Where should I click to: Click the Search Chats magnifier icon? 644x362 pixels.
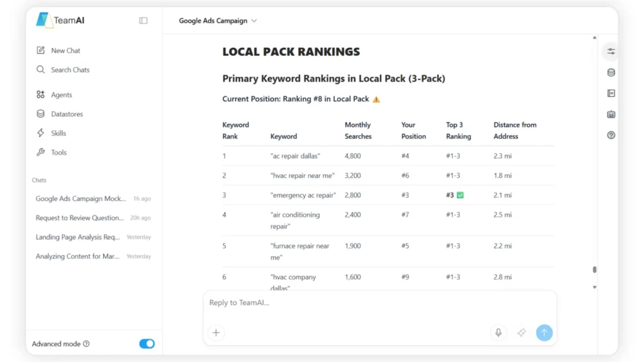tap(40, 69)
